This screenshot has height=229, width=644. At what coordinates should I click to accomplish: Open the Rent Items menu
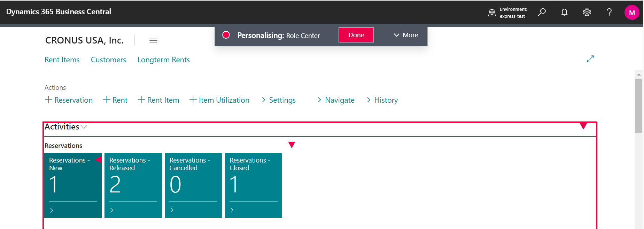pyautogui.click(x=62, y=60)
